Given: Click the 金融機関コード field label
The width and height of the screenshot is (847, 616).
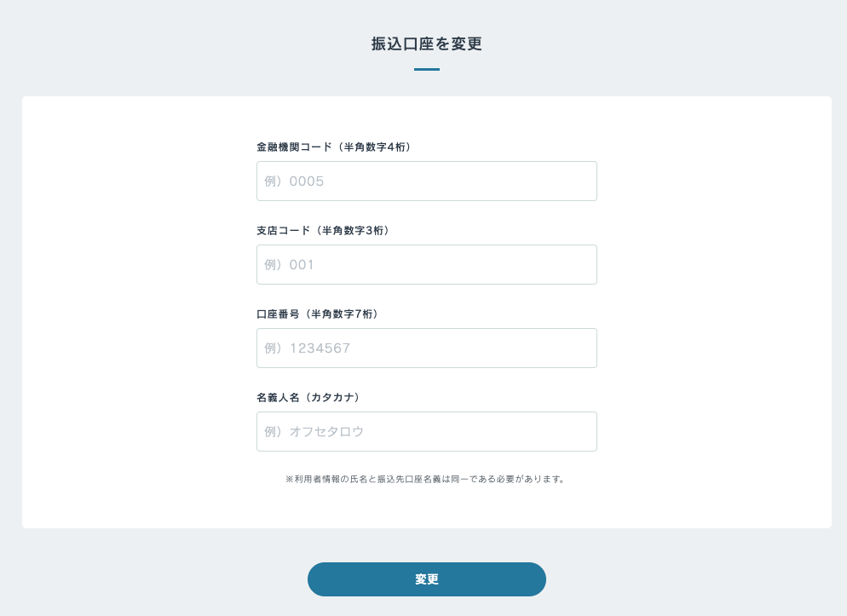Looking at the screenshot, I should coord(294,147).
